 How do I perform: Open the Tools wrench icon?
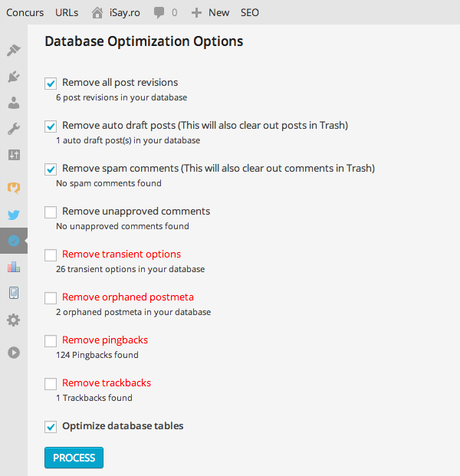click(x=14, y=129)
